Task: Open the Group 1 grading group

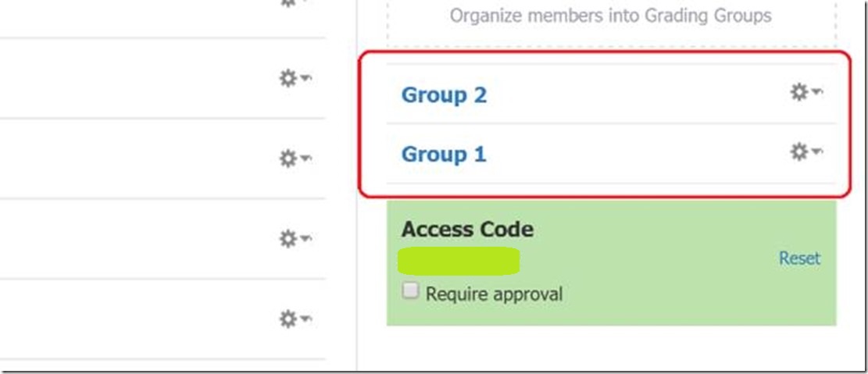Action: (444, 155)
